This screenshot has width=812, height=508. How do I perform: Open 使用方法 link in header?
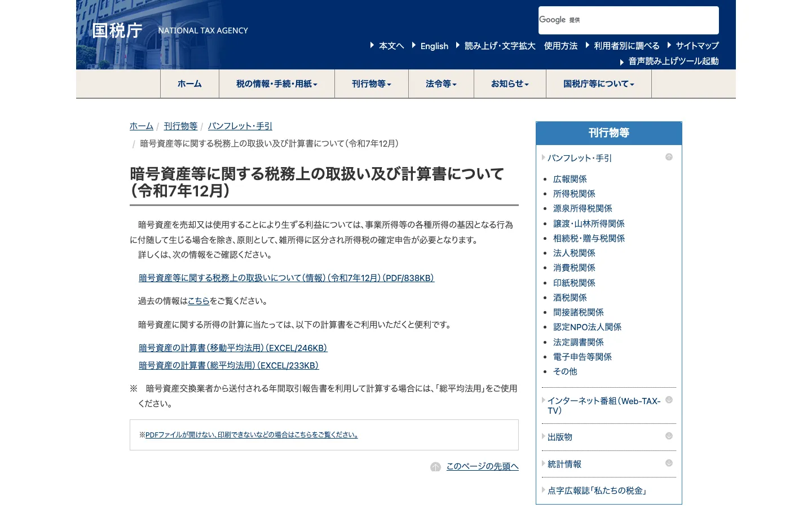561,46
